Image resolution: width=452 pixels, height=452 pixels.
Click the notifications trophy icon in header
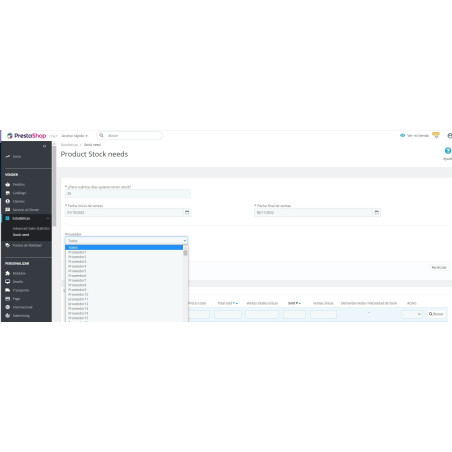436,135
